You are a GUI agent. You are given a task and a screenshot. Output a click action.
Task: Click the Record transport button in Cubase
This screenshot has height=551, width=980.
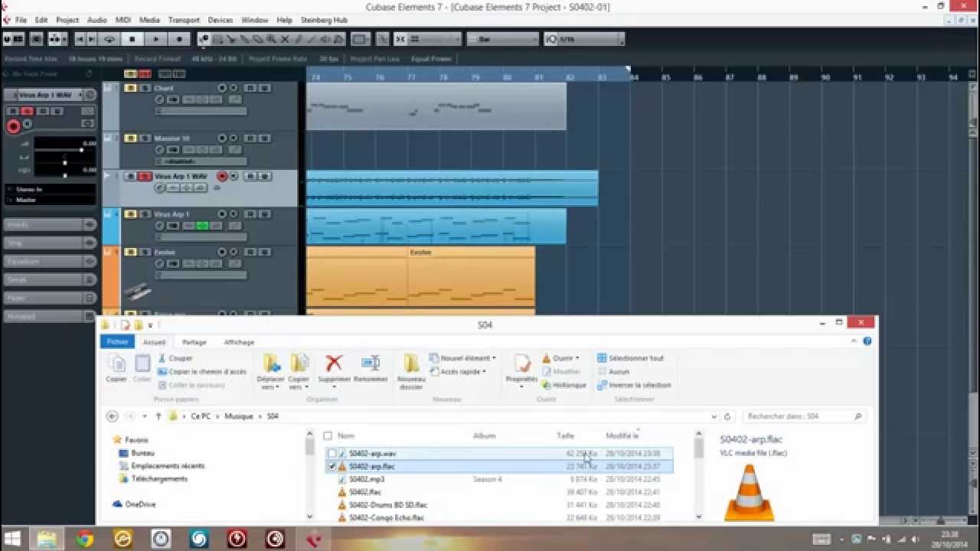pyautogui.click(x=180, y=39)
